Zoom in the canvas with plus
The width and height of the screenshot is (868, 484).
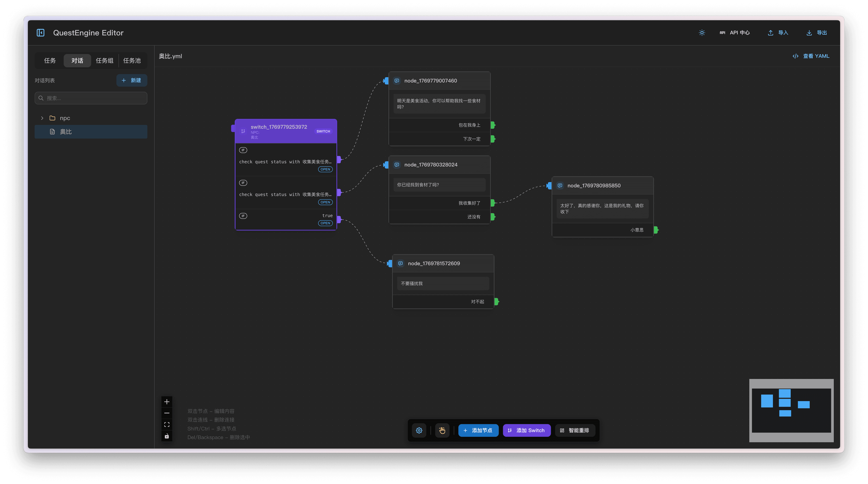click(x=167, y=402)
